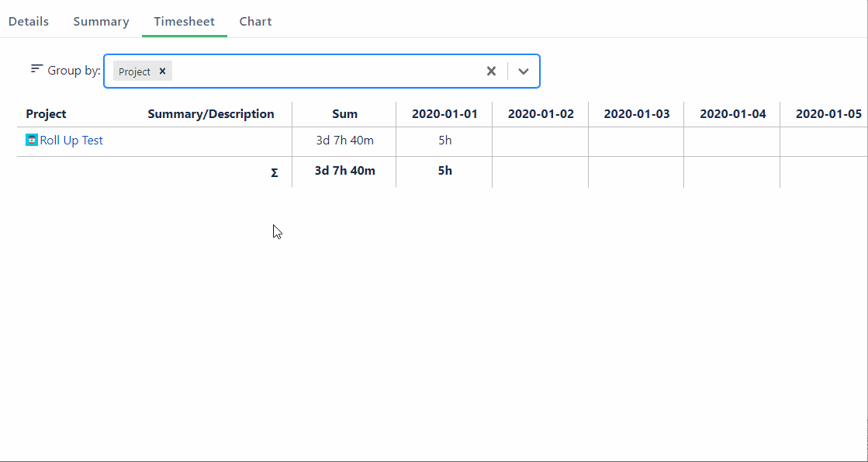Clear all grouping selections with the X icon
The image size is (868, 462).
click(491, 71)
